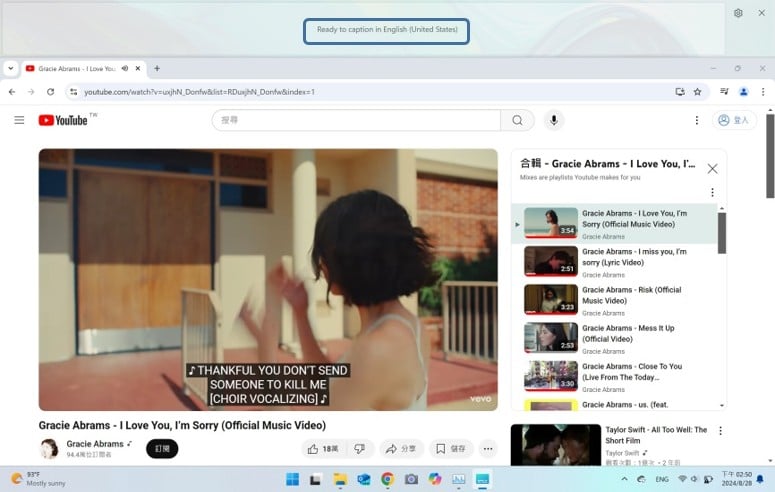Image resolution: width=775 pixels, height=492 pixels.
Task: Play I Love You, I'm Sorry from playlist
Action: click(x=614, y=224)
